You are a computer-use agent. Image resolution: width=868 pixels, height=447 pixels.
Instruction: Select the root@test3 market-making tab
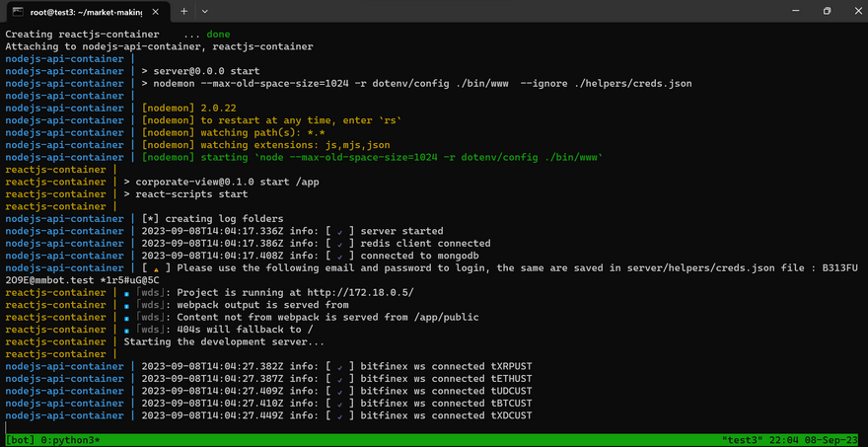point(84,11)
